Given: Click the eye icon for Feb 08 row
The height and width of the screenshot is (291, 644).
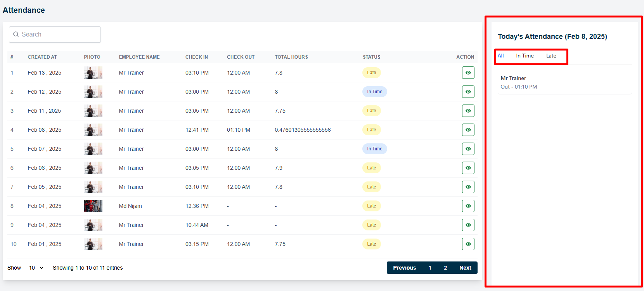Looking at the screenshot, I should pos(468,130).
